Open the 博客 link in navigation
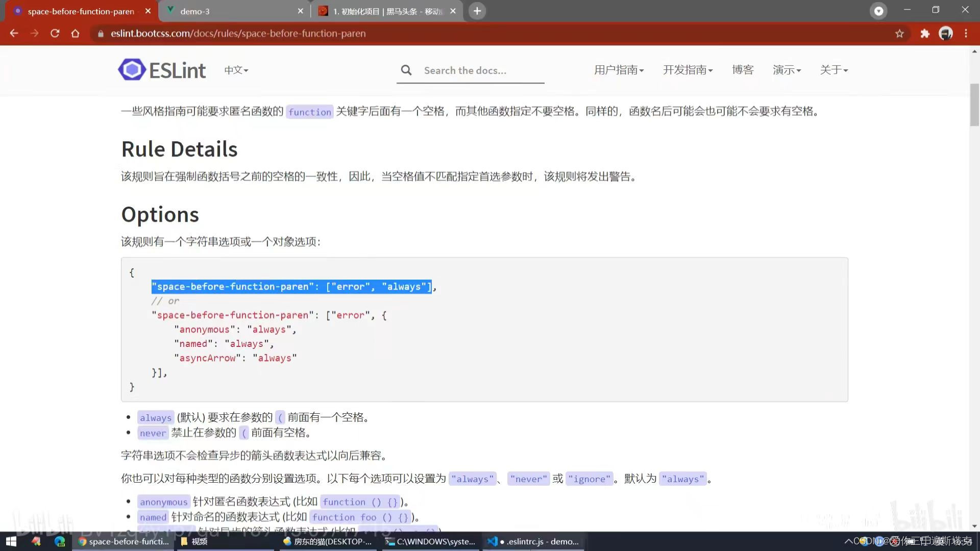The height and width of the screenshot is (551, 980). (x=743, y=70)
